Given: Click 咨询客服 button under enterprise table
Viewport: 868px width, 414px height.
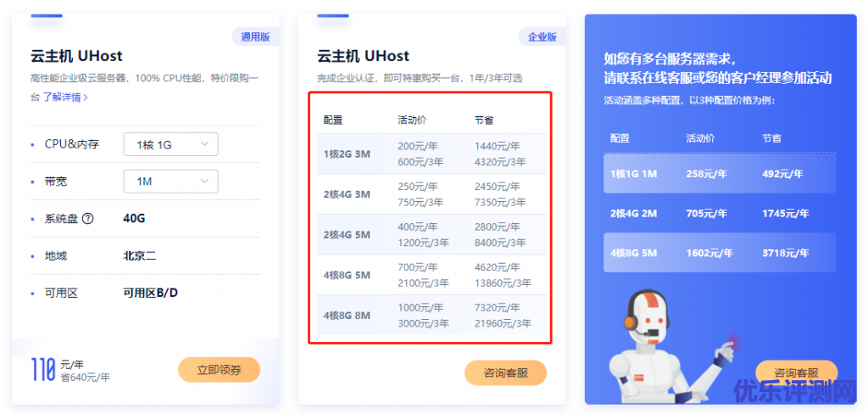Looking at the screenshot, I should pyautogui.click(x=505, y=373).
